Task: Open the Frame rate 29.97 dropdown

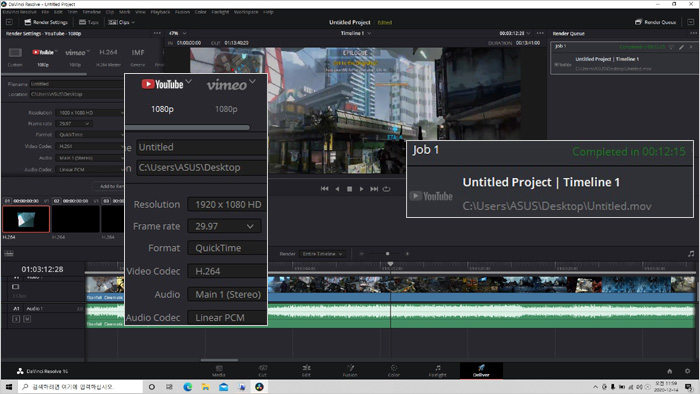Action: point(74,124)
